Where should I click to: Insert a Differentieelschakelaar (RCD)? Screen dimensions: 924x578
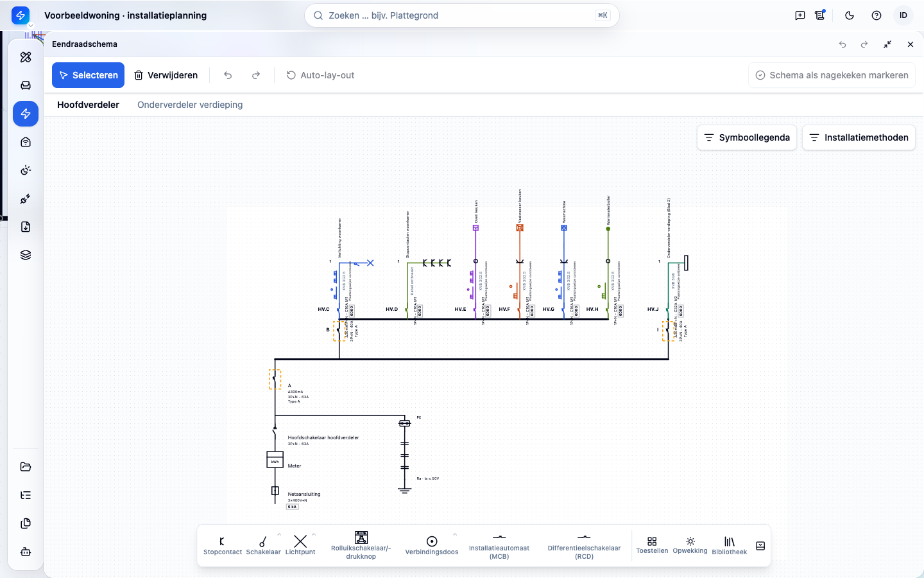click(x=584, y=546)
